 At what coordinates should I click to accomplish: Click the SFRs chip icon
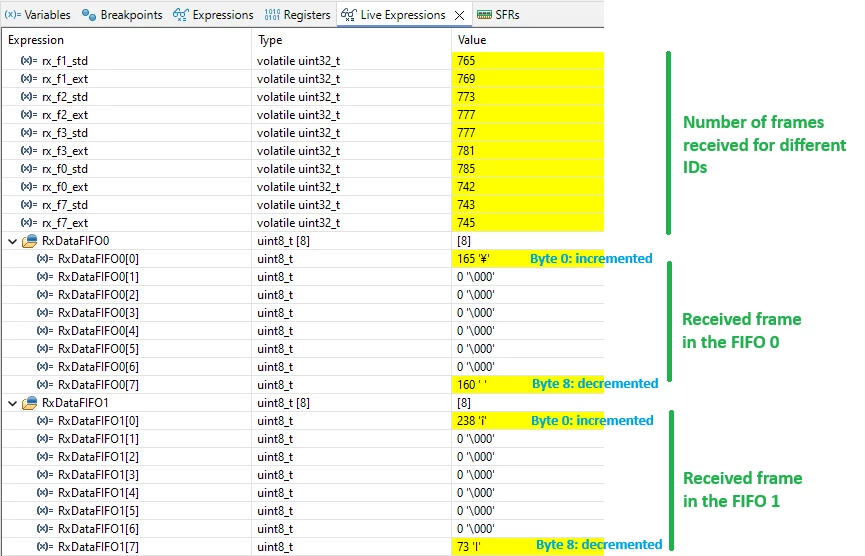(x=484, y=15)
